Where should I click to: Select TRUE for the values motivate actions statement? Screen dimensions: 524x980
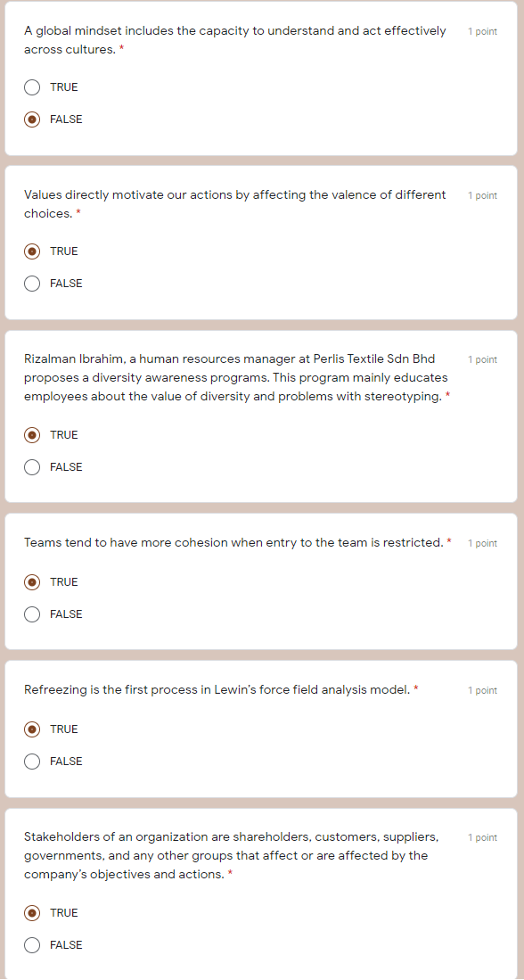pos(32,251)
